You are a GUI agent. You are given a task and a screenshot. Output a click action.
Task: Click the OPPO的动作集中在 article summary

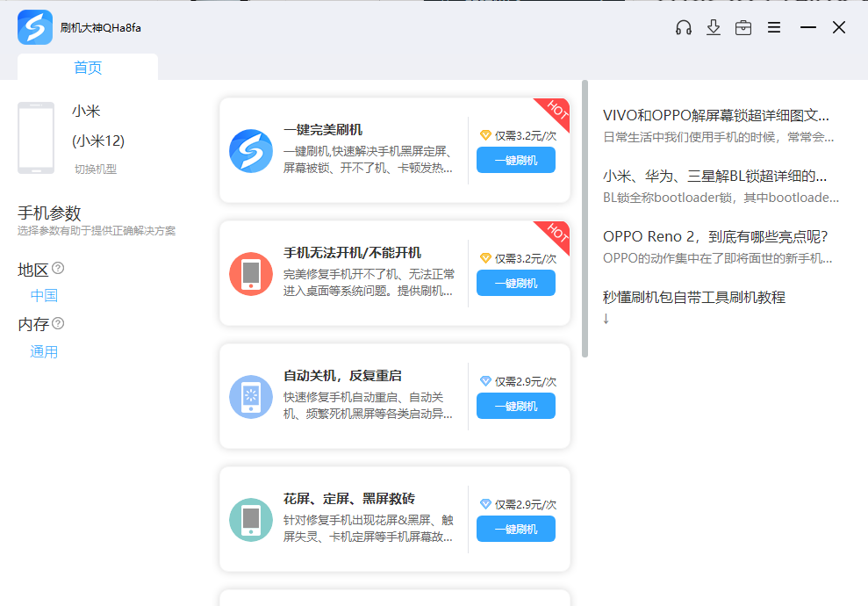coord(717,259)
